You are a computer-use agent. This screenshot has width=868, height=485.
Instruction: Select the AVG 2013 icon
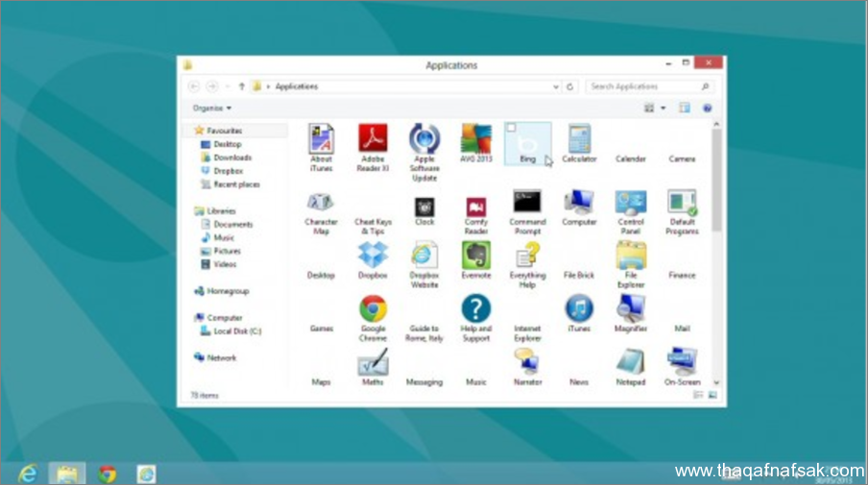[x=476, y=138]
